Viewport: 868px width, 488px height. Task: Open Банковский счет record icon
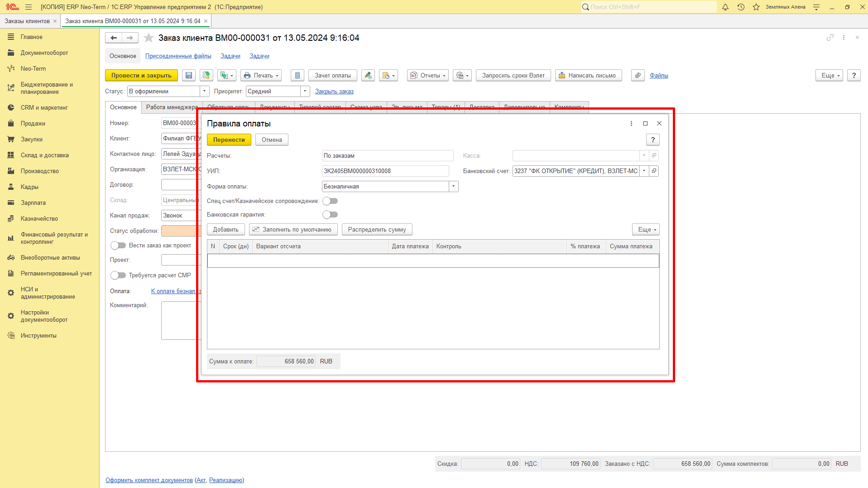[x=654, y=171]
